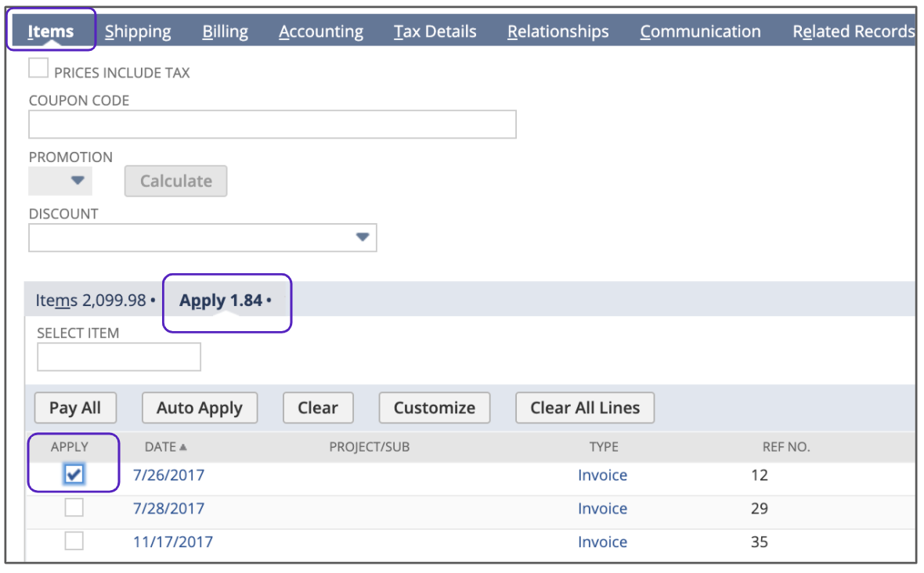Open the 7/28/2017 date link
The height and width of the screenshot is (573, 924).
coord(168,508)
